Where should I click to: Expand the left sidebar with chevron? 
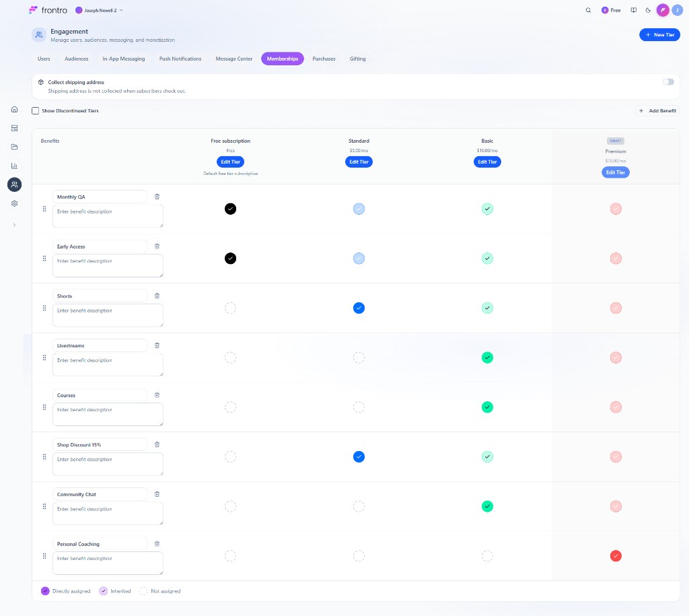click(15, 225)
